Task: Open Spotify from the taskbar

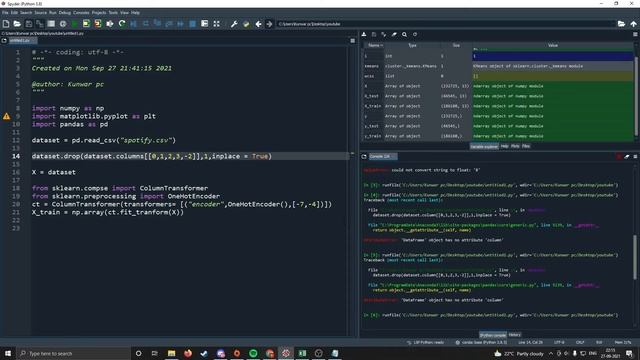Action: point(253,353)
